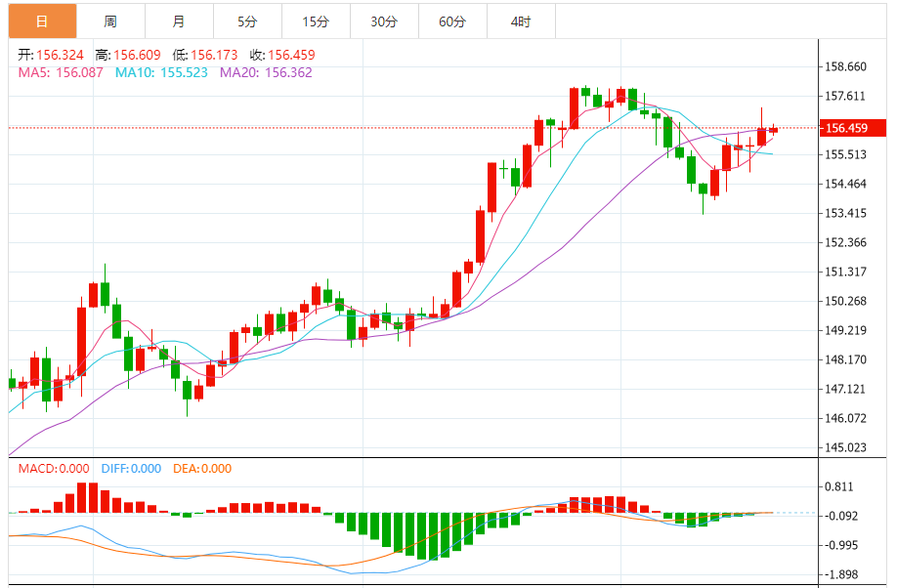
Task: Click the 158.660 price axis label
Action: tap(845, 67)
